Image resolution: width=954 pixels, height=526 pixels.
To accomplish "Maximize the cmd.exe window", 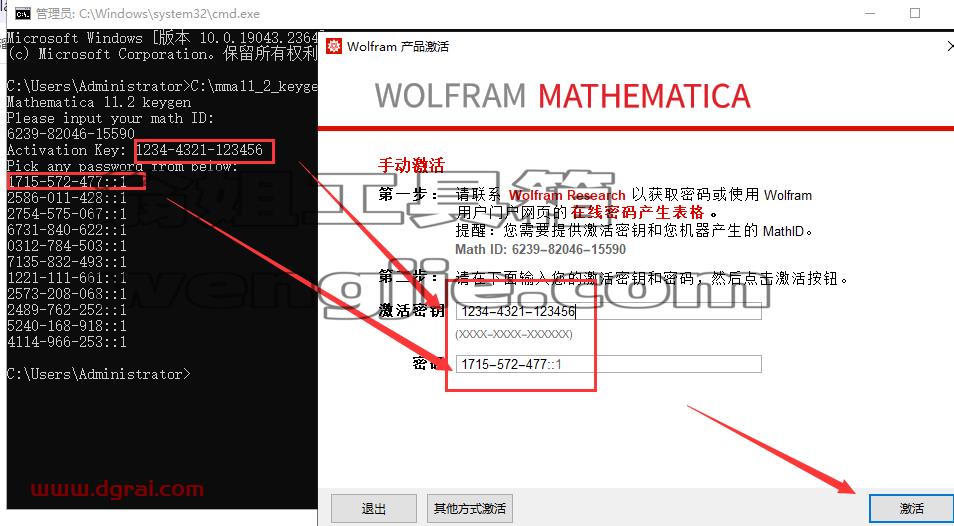I will click(915, 13).
